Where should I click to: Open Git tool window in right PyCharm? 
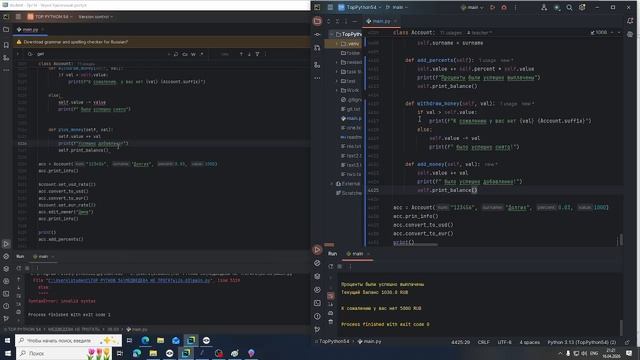point(317,329)
